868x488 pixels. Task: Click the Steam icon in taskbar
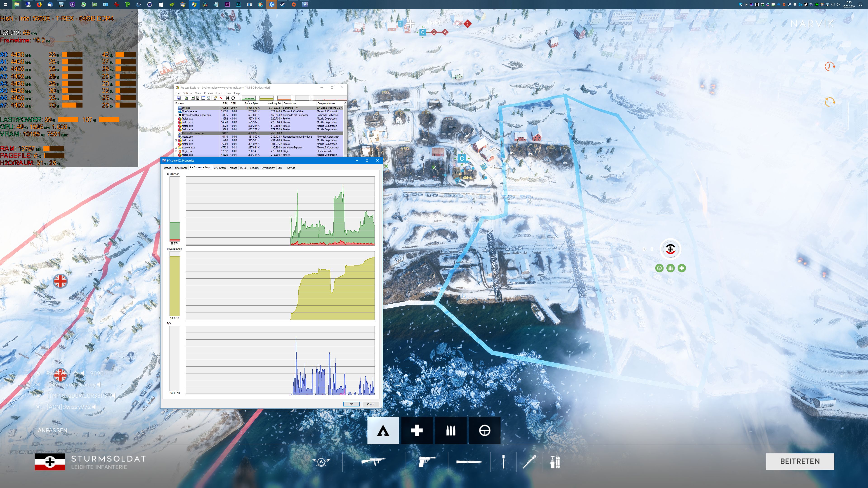coord(282,4)
